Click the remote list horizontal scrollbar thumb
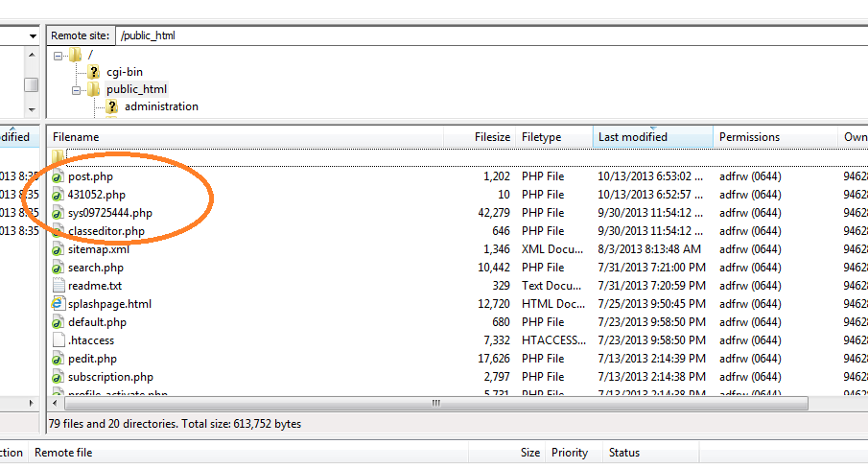 [x=436, y=404]
